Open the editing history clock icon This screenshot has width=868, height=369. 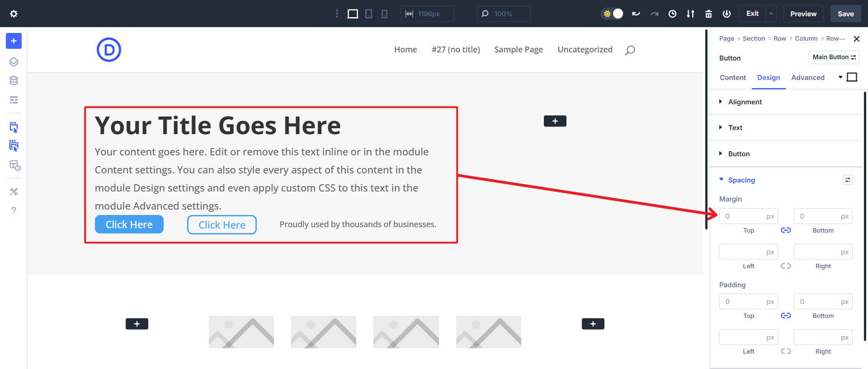click(x=672, y=14)
